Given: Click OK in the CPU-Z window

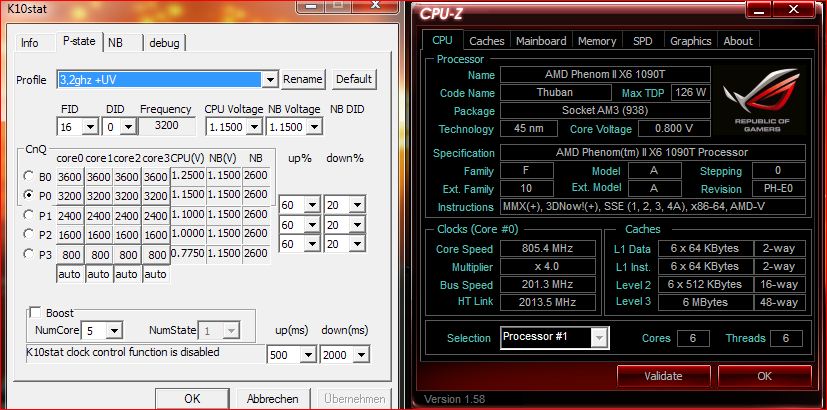Looking at the screenshot, I should click(x=764, y=376).
